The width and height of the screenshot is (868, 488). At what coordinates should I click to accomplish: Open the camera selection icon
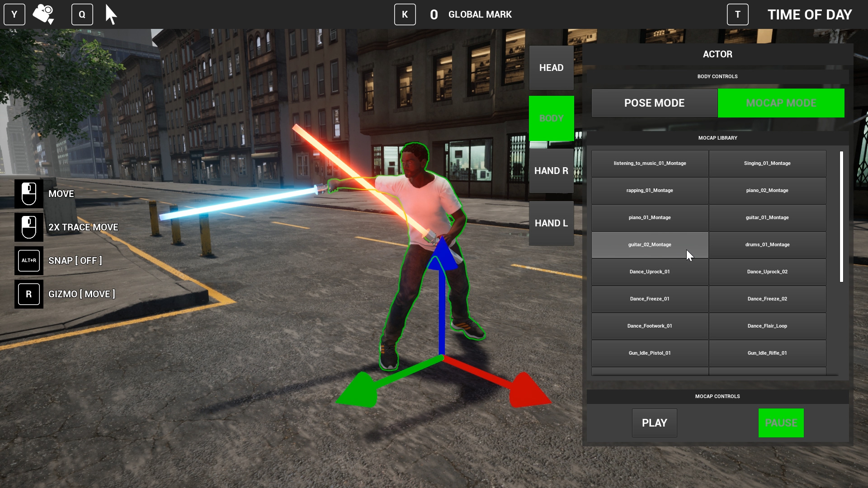click(43, 14)
